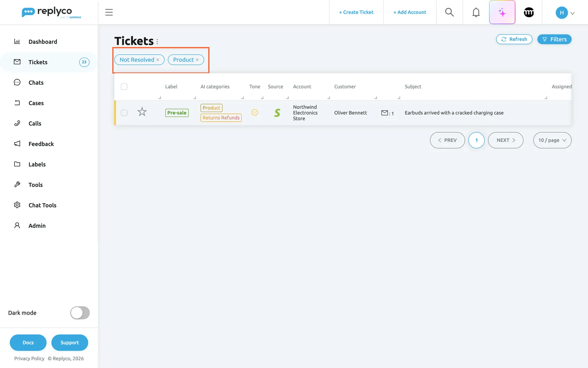
Task: Go to Tickets in sidebar
Action: coord(38,62)
